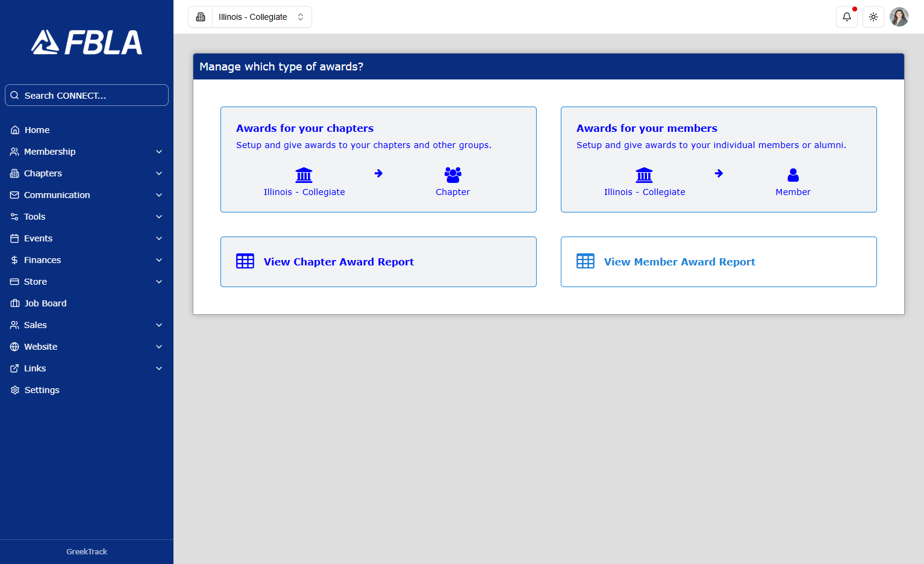Go to Home in the sidebar
This screenshot has height=564, width=924.
(x=87, y=130)
